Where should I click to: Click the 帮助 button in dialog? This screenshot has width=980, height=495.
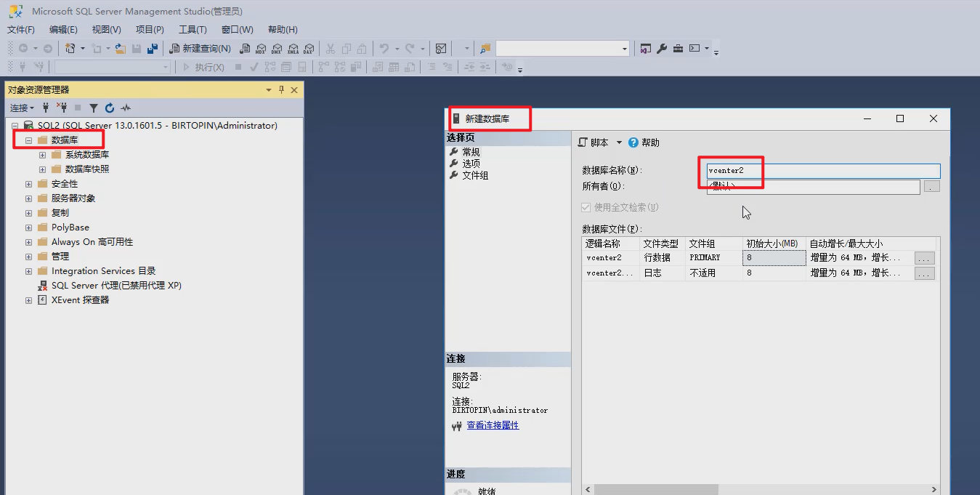click(x=644, y=142)
